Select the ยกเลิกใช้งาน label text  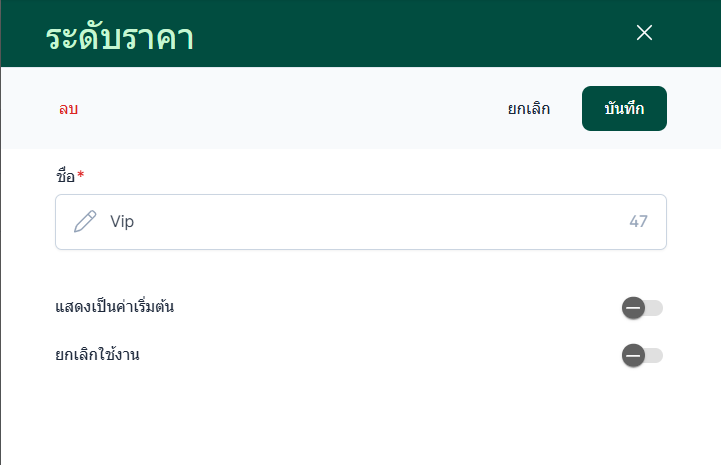(x=97, y=353)
